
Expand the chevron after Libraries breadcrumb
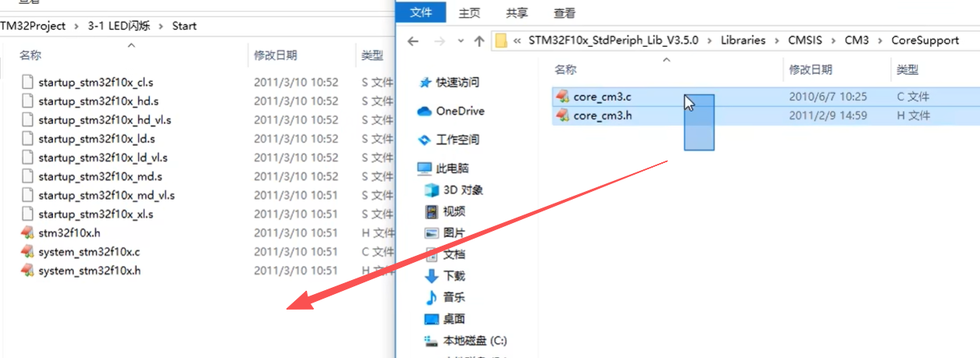777,41
